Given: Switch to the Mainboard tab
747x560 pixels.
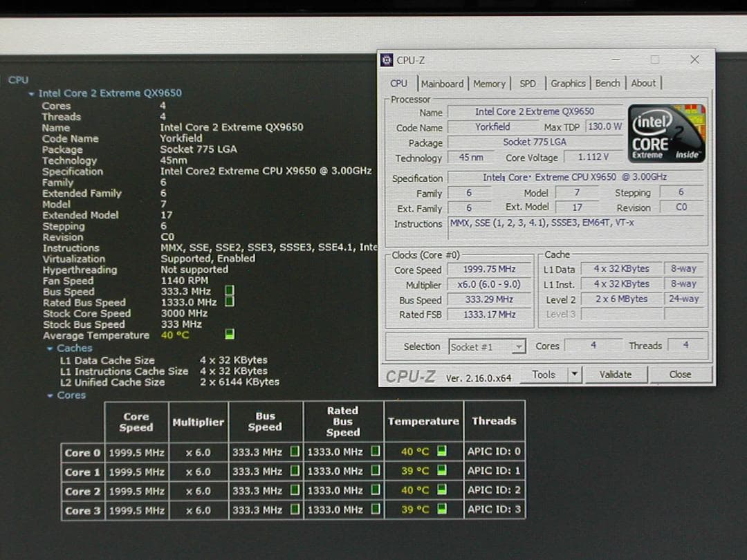Looking at the screenshot, I should point(443,83).
